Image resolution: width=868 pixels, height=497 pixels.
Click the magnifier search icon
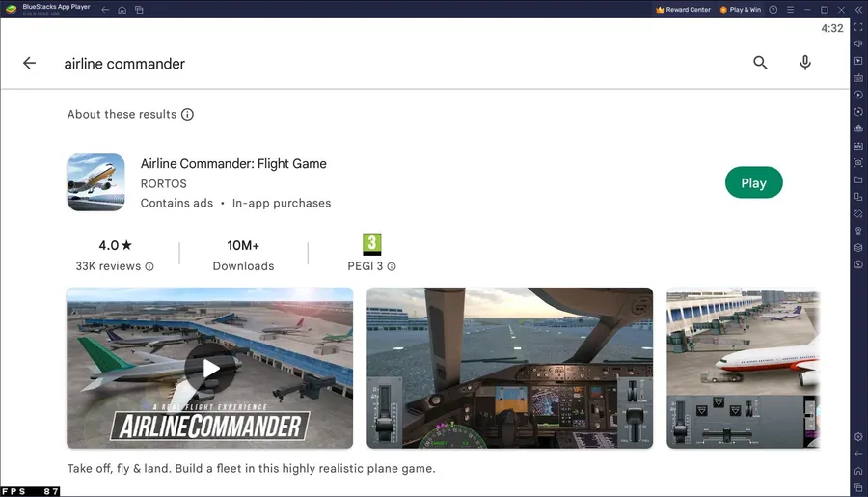760,63
